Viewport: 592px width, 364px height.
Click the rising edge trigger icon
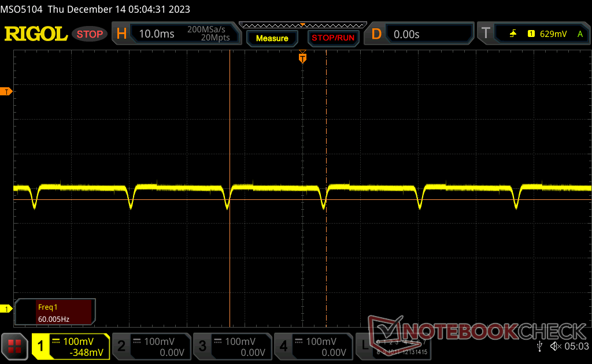513,34
